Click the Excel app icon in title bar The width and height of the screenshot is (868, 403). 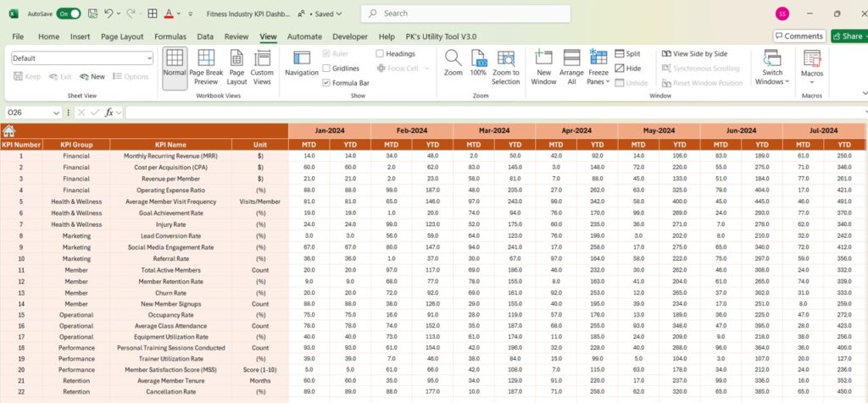point(14,14)
